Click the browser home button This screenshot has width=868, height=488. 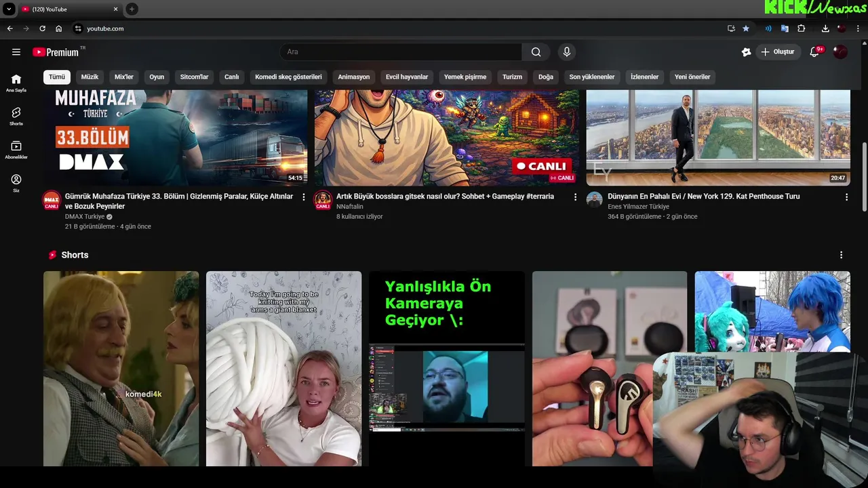pos(58,28)
